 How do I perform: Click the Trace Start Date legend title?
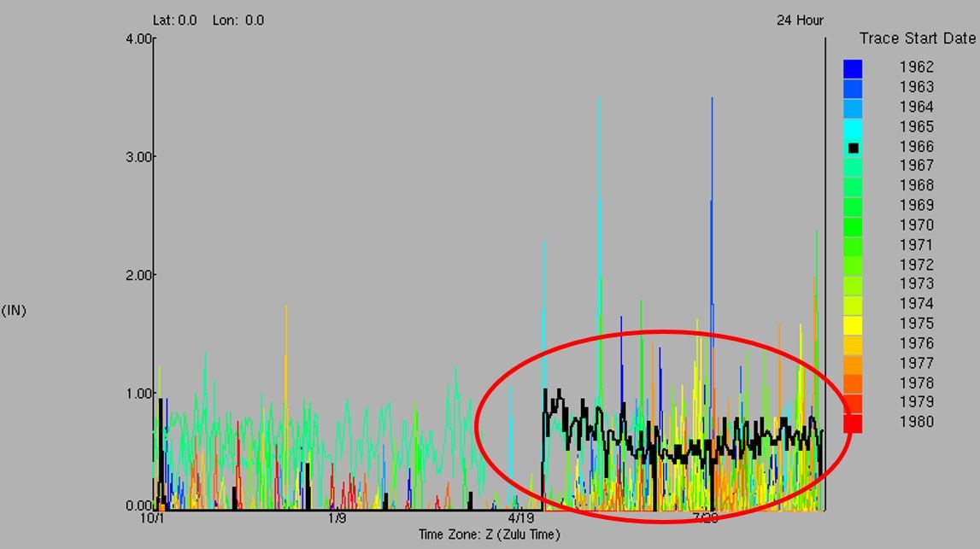(917, 38)
